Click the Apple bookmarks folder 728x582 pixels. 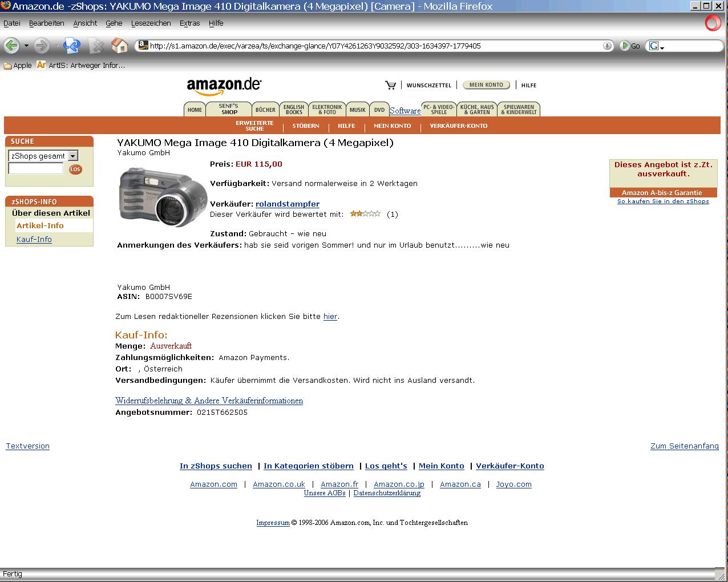pos(18,66)
